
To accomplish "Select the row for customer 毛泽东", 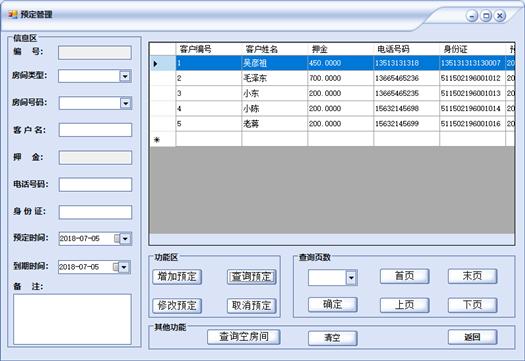I will (x=331, y=78).
